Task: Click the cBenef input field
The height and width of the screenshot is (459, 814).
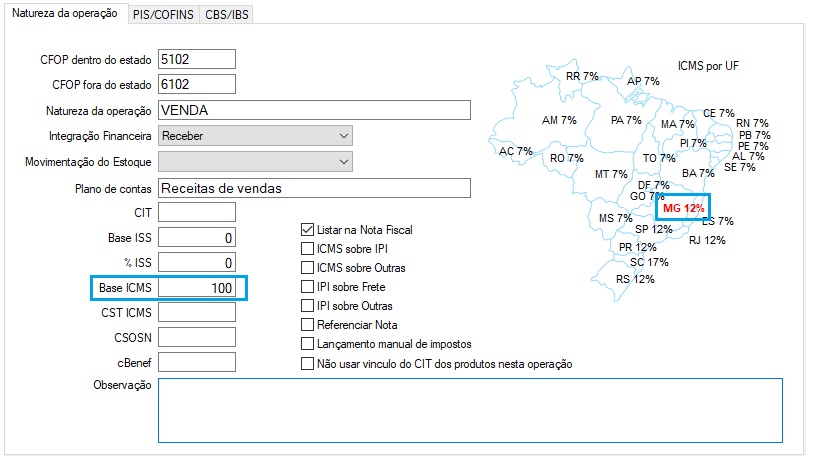Action: click(x=196, y=361)
